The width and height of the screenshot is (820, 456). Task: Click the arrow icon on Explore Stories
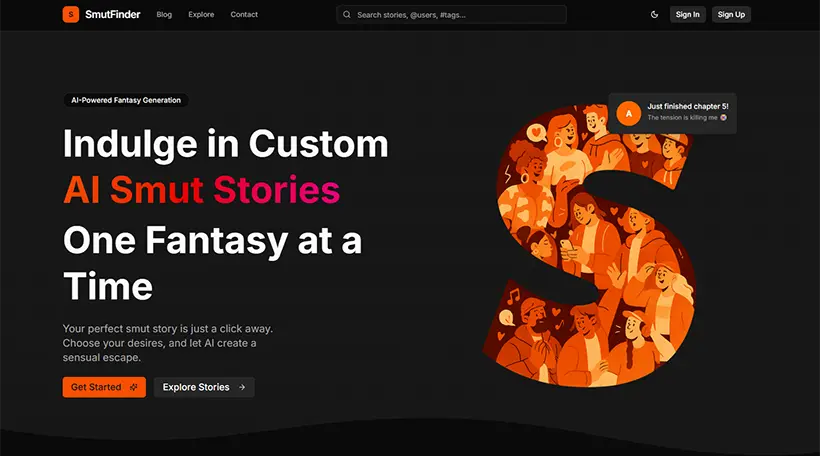coord(242,387)
